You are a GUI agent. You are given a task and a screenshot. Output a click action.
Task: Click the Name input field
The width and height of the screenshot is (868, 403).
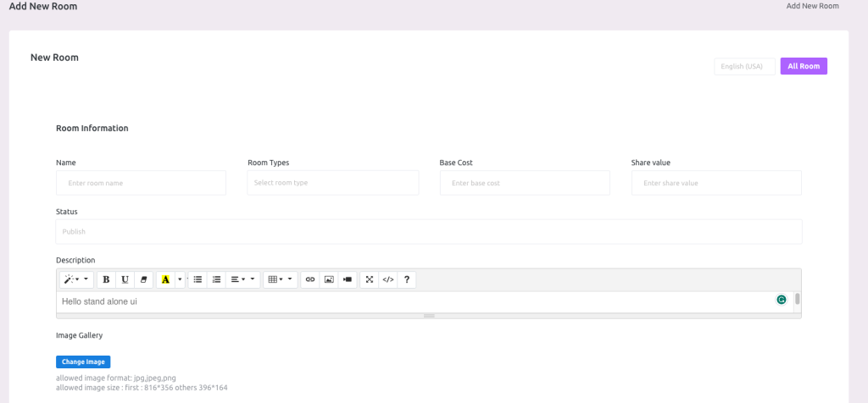coord(142,183)
